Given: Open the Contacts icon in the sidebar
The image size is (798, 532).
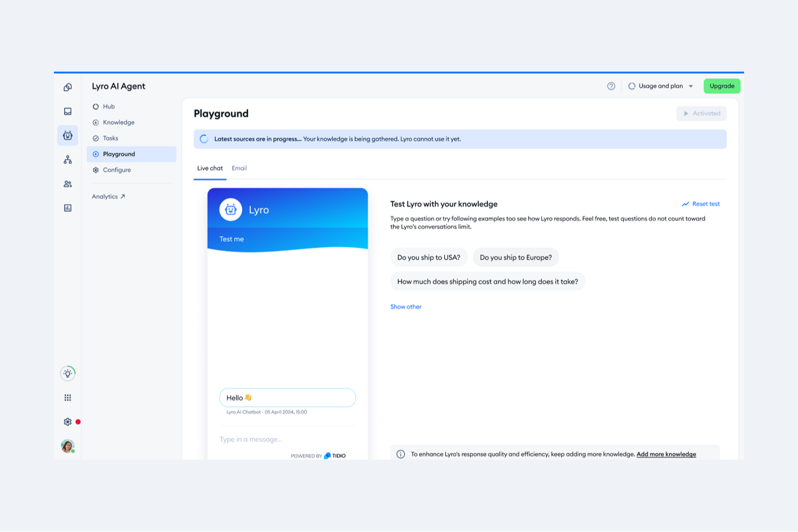Looking at the screenshot, I should (67, 184).
